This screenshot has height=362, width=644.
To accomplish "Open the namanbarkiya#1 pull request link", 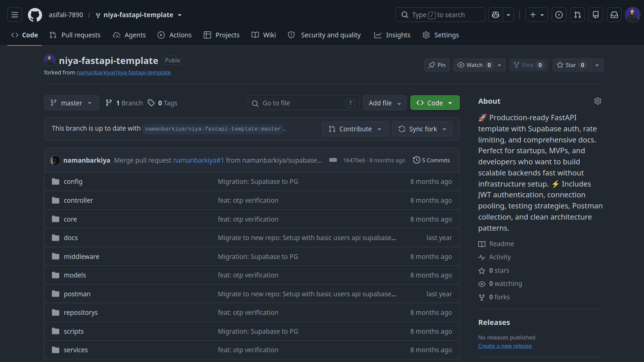I will point(198,160).
